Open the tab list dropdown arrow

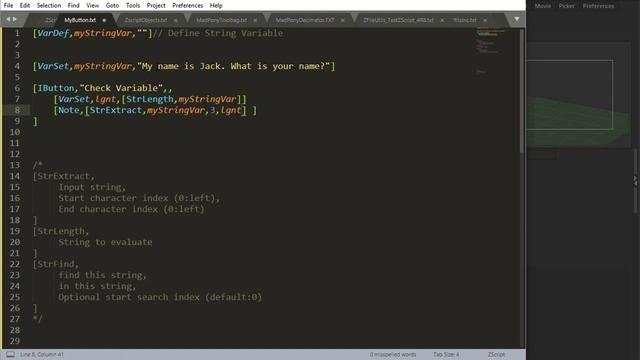[517, 19]
